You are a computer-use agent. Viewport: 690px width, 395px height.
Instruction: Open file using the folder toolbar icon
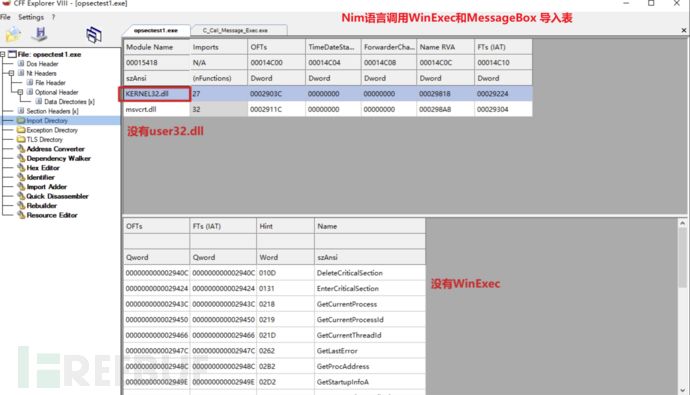[x=13, y=34]
